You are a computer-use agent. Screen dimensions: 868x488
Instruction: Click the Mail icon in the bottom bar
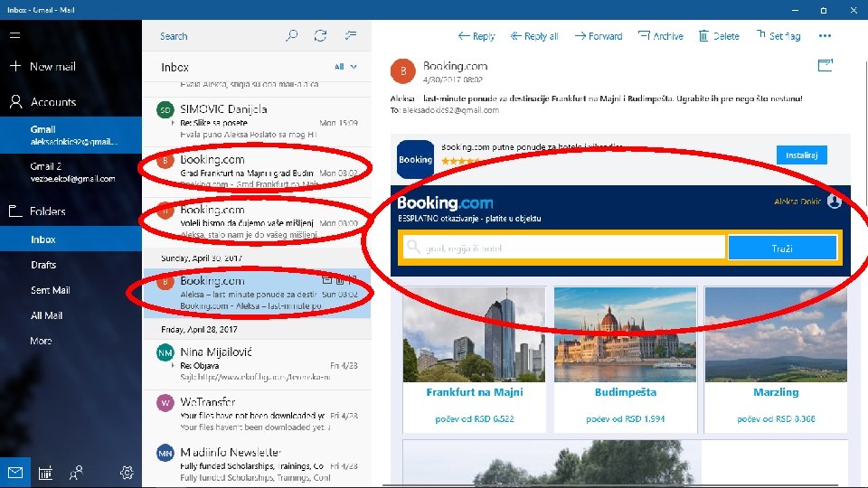coord(15,473)
